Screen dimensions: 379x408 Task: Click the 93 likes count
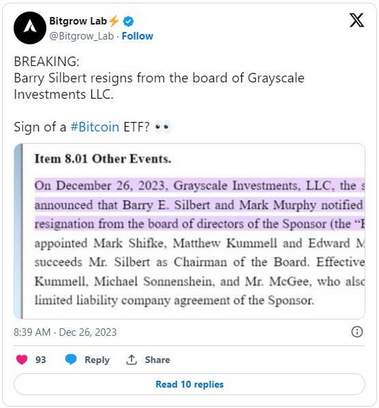point(41,360)
